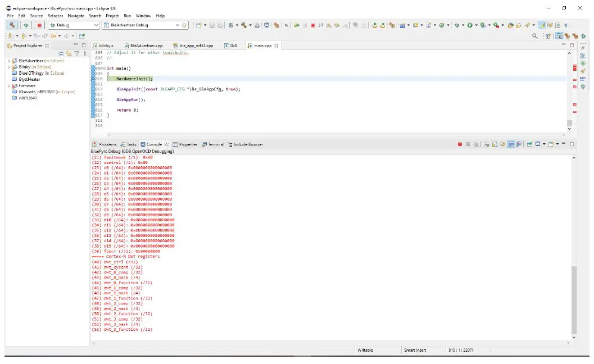Image resolution: width=594 pixels, height=364 pixels.
Task: Click the Open Perspective icon
Action: 548,36
